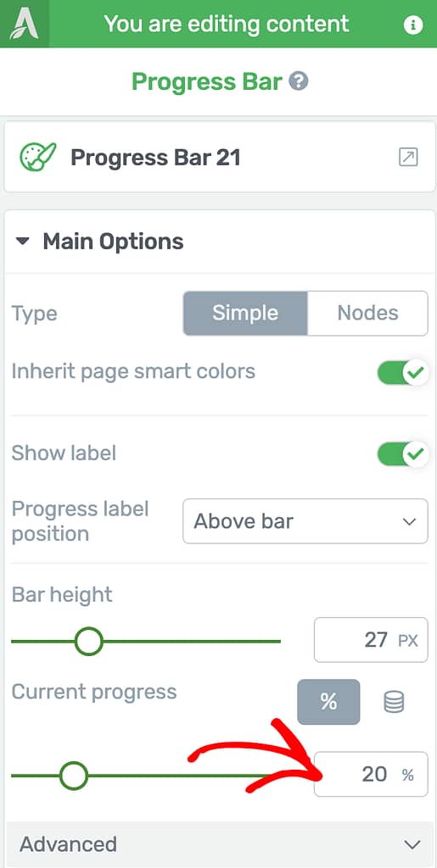Screen dimensions: 437x868
Task: Disable the Show label switch
Action: click(403, 454)
